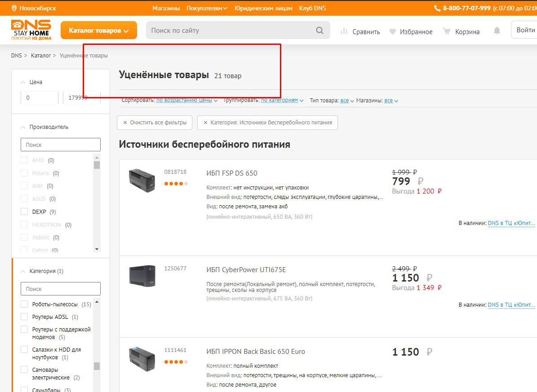Collapse the Цена filter section
Screen dimensions: 537x392
click(23, 82)
